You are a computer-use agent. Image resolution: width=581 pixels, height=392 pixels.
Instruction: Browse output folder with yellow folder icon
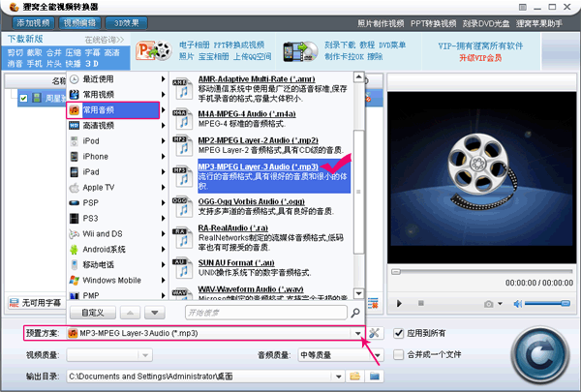coord(355,377)
